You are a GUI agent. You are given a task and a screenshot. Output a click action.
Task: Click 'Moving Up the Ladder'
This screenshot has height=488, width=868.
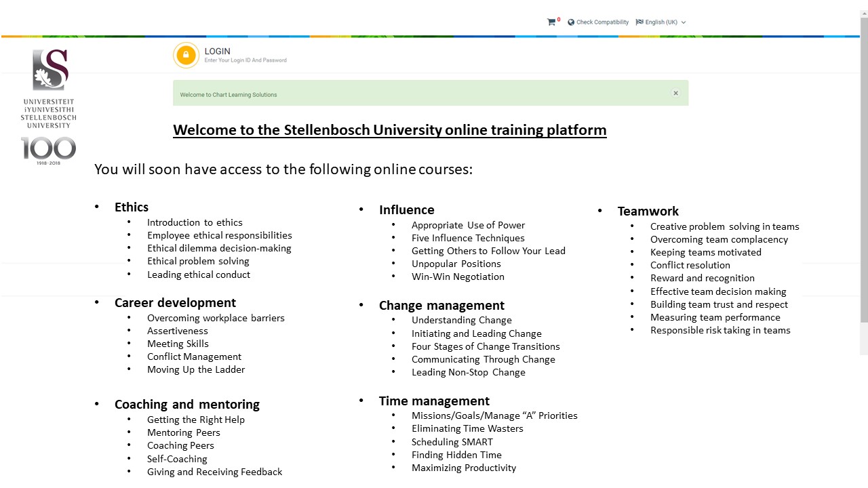pyautogui.click(x=196, y=369)
